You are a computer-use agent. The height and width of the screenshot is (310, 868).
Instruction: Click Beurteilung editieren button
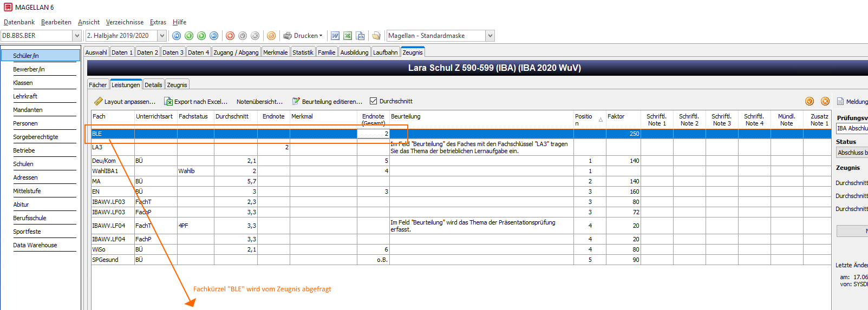(x=327, y=101)
